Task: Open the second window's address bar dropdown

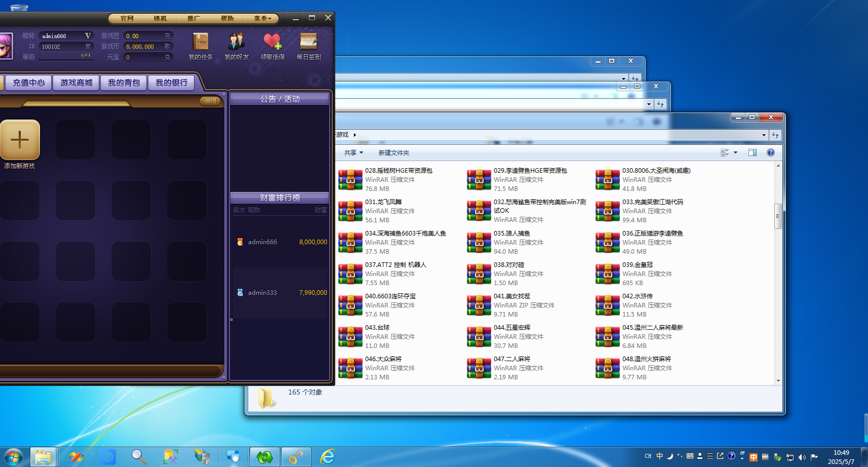Action: tap(649, 104)
